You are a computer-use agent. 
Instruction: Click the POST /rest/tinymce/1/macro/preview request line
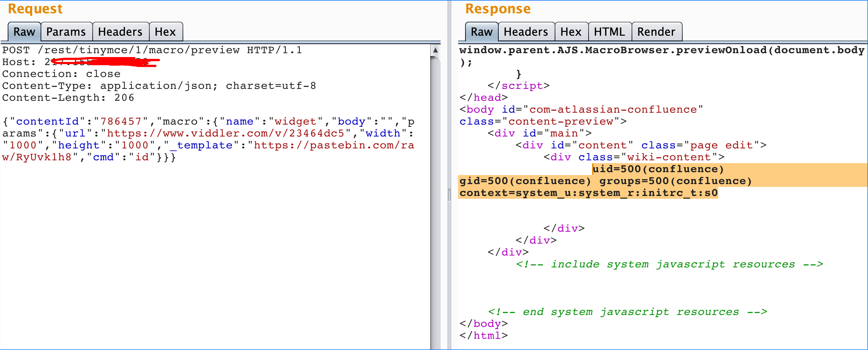click(152, 50)
